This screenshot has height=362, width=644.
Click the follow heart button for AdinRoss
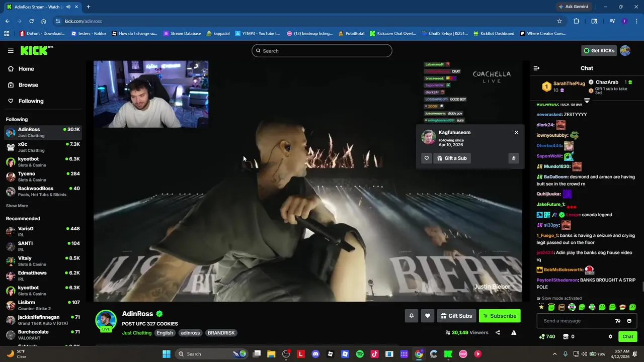(428, 316)
